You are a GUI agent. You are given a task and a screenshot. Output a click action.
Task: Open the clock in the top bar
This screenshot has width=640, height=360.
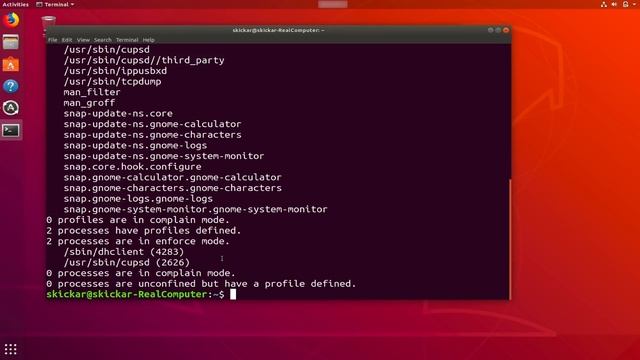(x=333, y=4)
